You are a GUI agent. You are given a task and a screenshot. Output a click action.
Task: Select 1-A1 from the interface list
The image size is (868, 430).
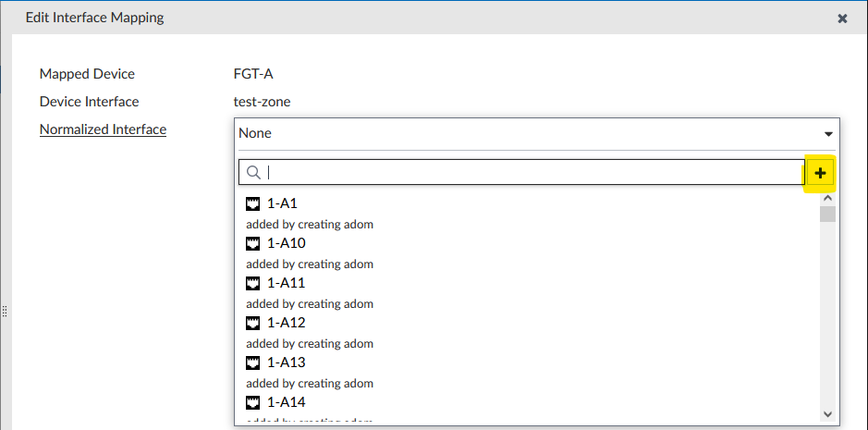[282, 203]
